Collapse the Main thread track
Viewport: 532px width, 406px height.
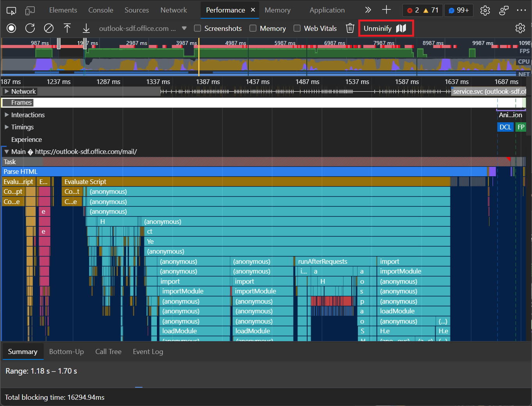point(6,152)
